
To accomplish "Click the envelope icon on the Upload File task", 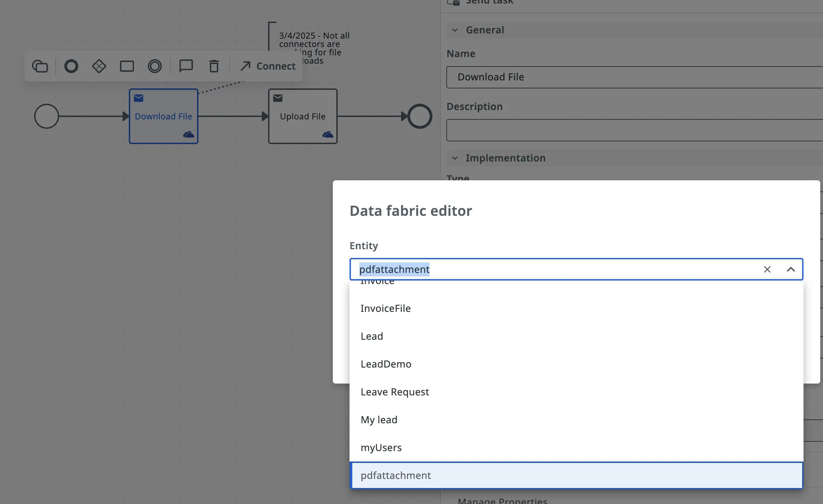I will pos(277,98).
